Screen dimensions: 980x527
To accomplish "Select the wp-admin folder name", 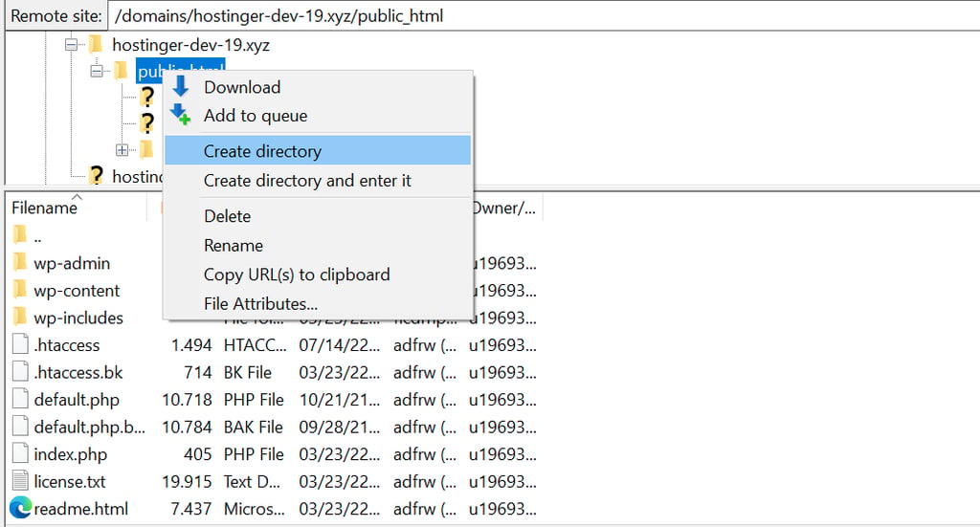I will (72, 264).
